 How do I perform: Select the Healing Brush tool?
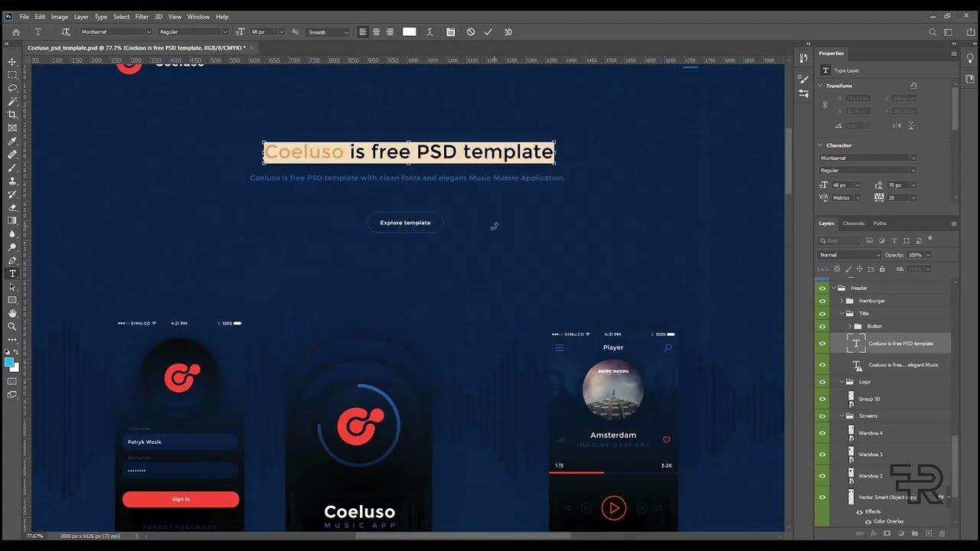coord(12,154)
